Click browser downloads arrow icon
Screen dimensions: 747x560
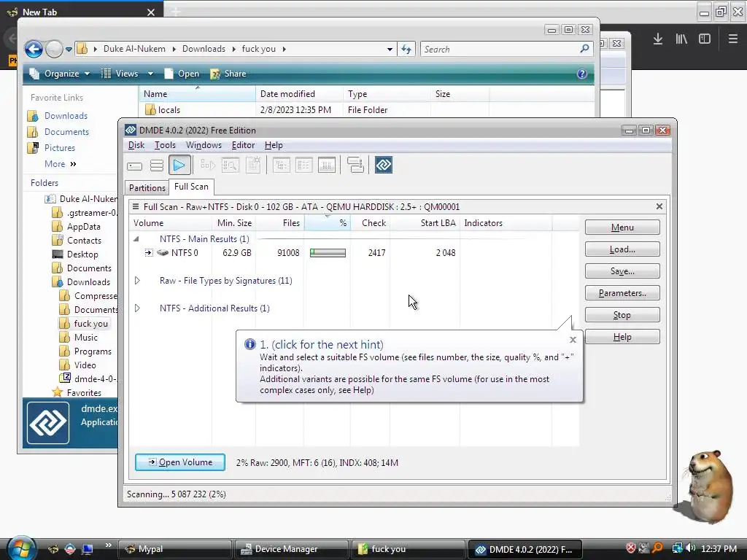pyautogui.click(x=658, y=39)
